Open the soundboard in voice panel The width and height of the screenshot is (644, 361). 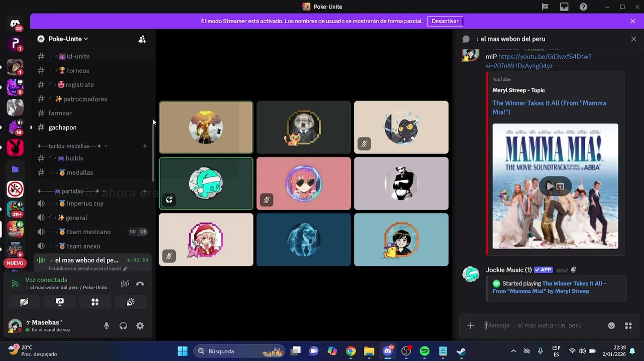(x=131, y=302)
